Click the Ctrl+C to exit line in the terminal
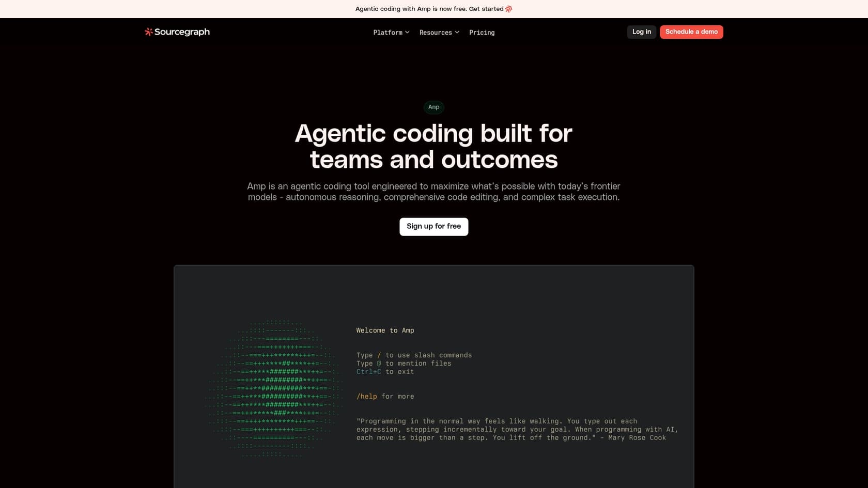The height and width of the screenshot is (488, 868). (x=385, y=371)
